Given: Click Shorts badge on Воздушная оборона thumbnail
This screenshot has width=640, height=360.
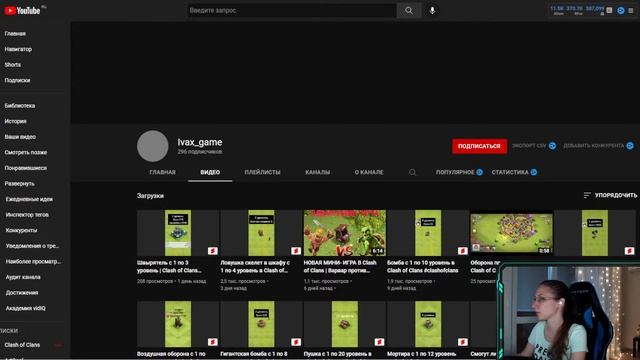Looking at the screenshot, I should 212,342.
